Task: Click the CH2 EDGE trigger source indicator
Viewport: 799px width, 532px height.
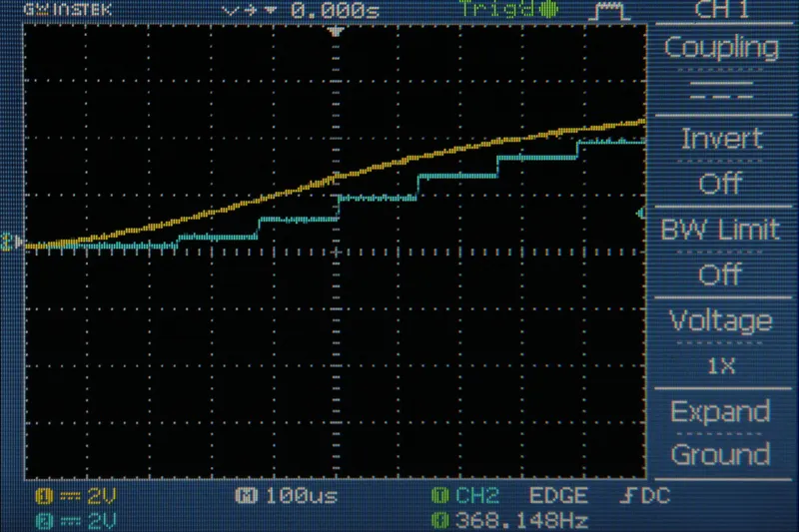Action: pos(509,497)
